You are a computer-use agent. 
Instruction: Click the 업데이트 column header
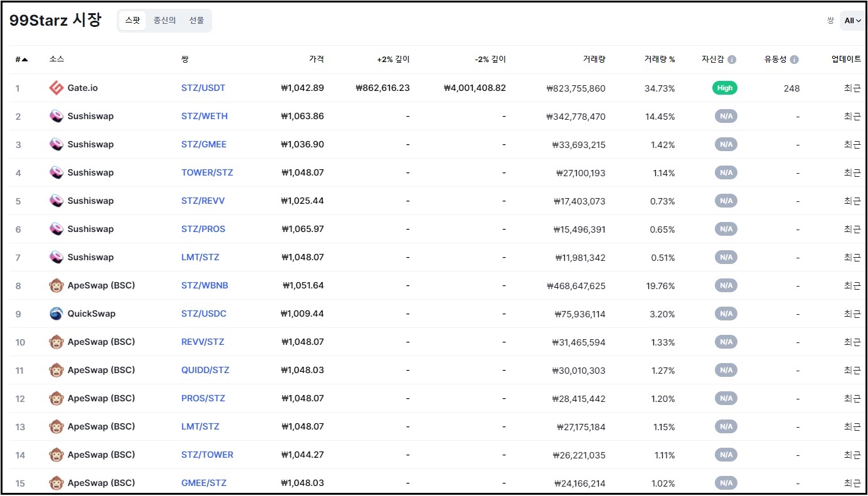pos(846,60)
